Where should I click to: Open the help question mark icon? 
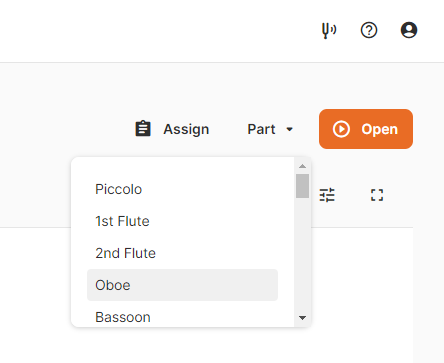click(x=369, y=30)
